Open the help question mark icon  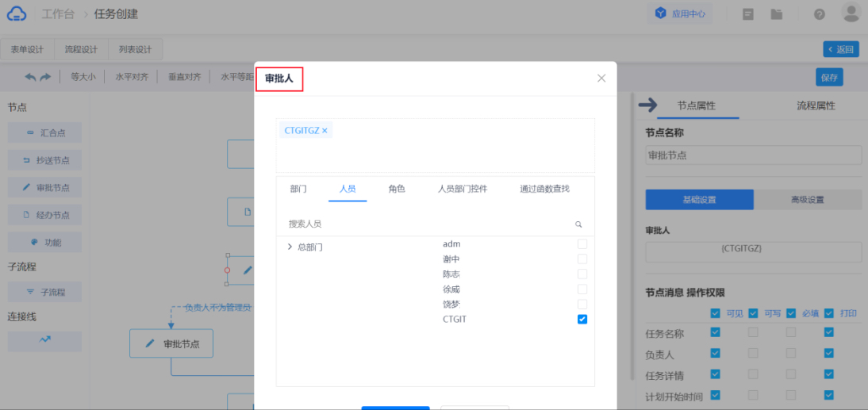pyautogui.click(x=819, y=14)
